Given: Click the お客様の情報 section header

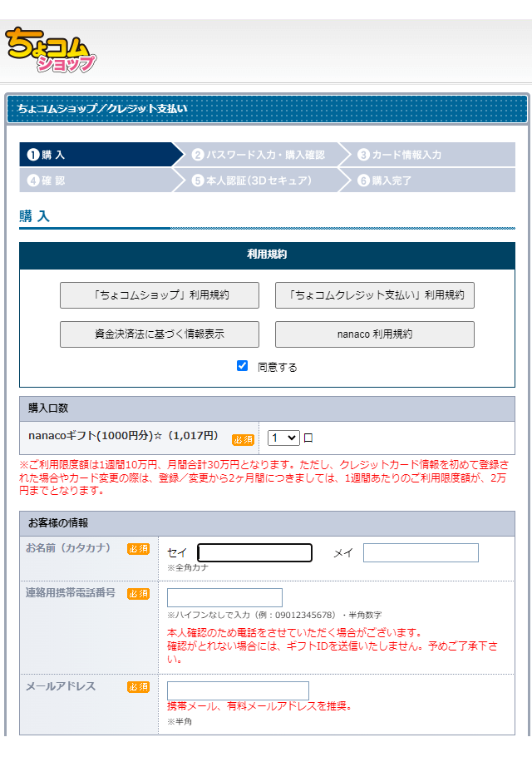Looking at the screenshot, I should (x=267, y=523).
